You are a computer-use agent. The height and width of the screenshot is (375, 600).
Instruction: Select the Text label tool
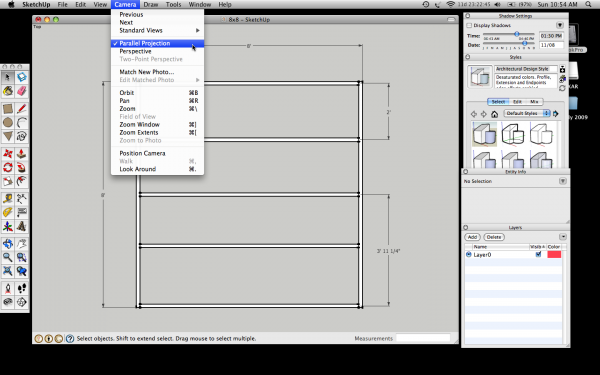[x=22, y=212]
